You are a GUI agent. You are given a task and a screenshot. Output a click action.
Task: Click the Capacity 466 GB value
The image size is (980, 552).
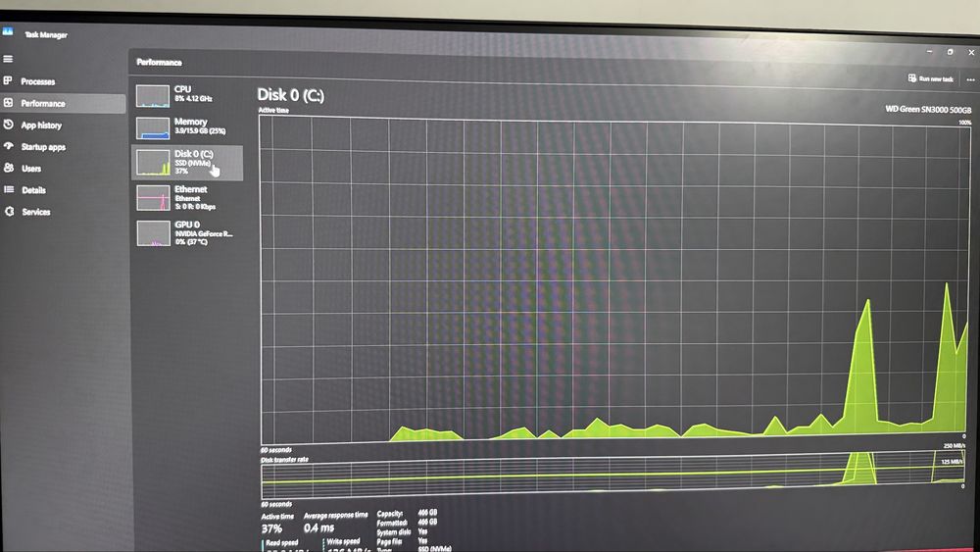click(427, 512)
